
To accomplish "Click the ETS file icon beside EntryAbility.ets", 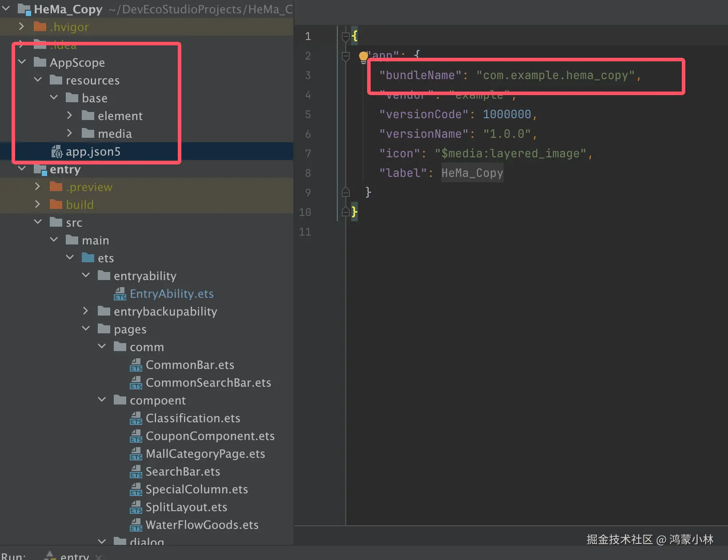I will pos(120,294).
